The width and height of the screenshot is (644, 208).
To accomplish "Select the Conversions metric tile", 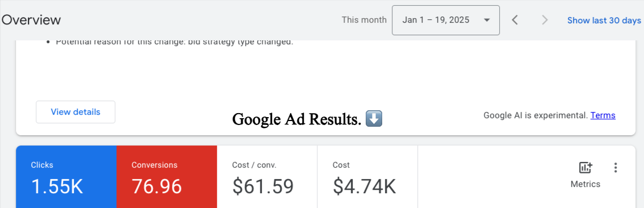I will (167, 177).
